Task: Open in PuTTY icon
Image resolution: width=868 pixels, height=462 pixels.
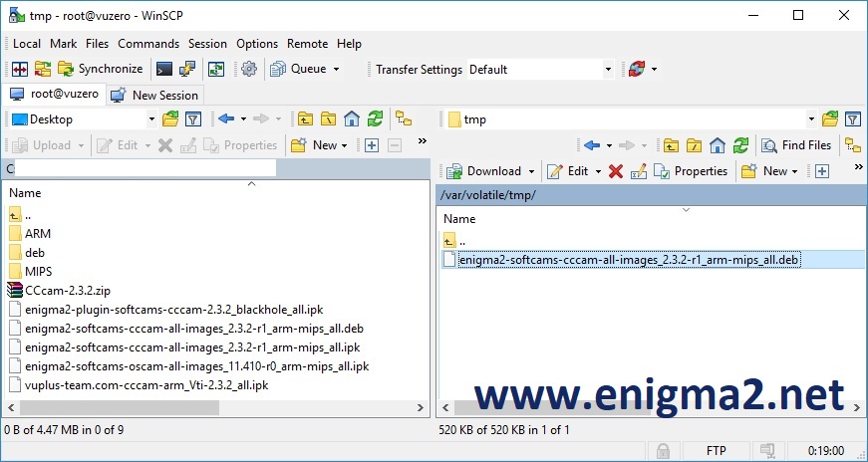Action: pos(187,69)
